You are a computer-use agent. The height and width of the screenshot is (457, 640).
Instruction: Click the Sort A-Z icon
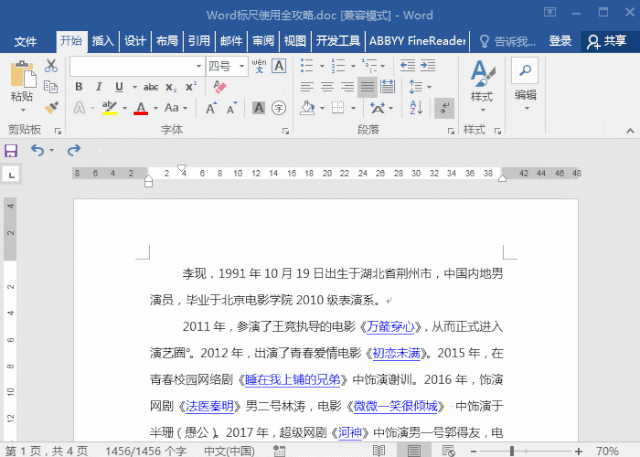[x=416, y=108]
